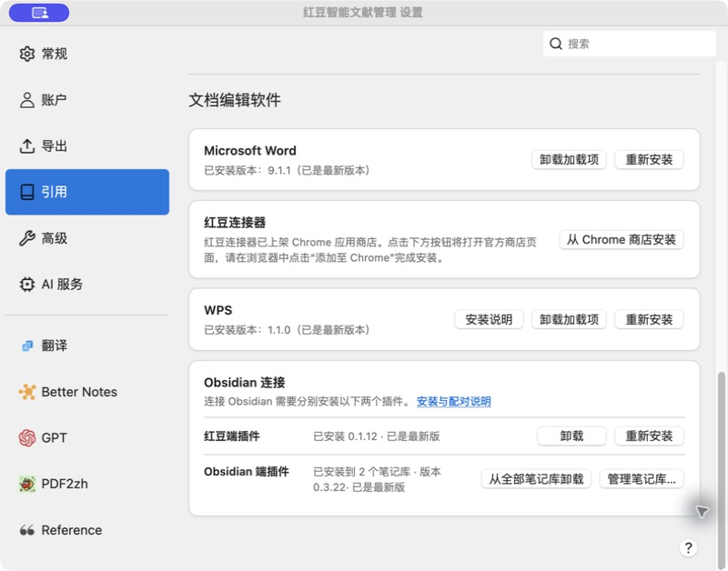This screenshot has width=728, height=571.
Task: Select the 引用 pane
Action: [87, 192]
